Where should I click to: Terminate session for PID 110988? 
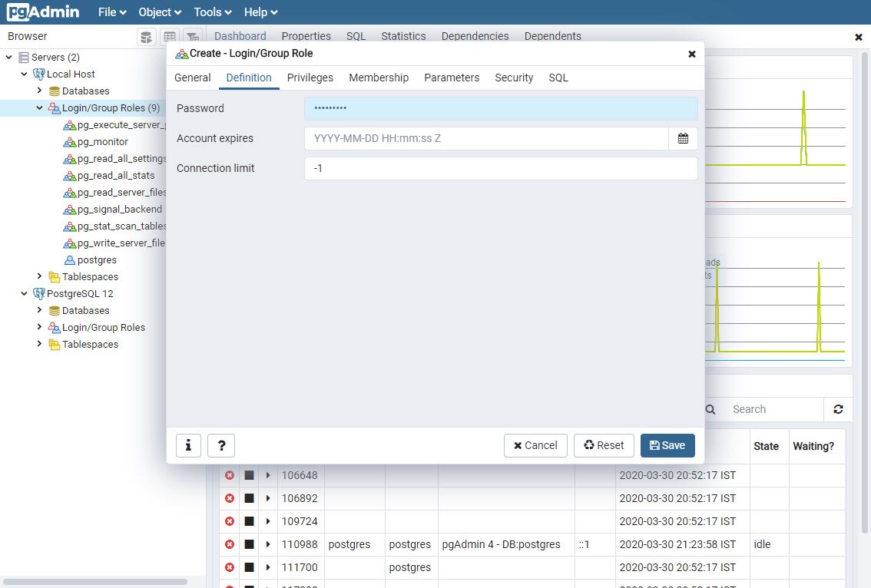(230, 544)
